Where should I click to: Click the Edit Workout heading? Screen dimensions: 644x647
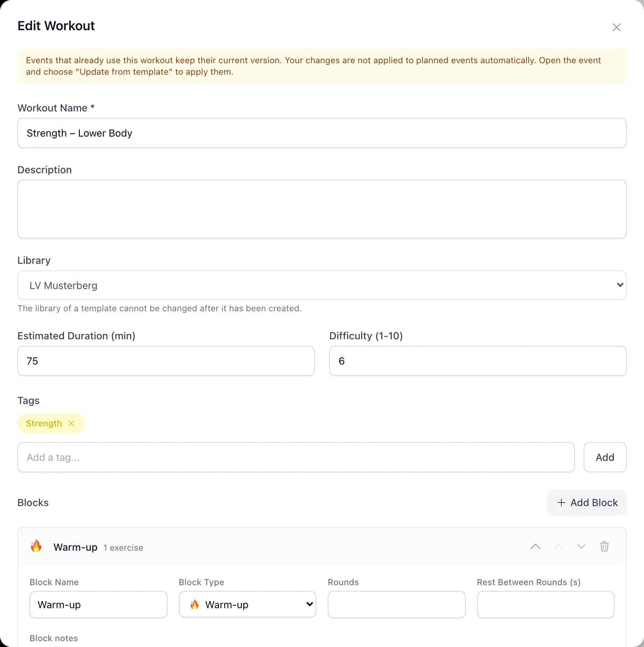[56, 26]
